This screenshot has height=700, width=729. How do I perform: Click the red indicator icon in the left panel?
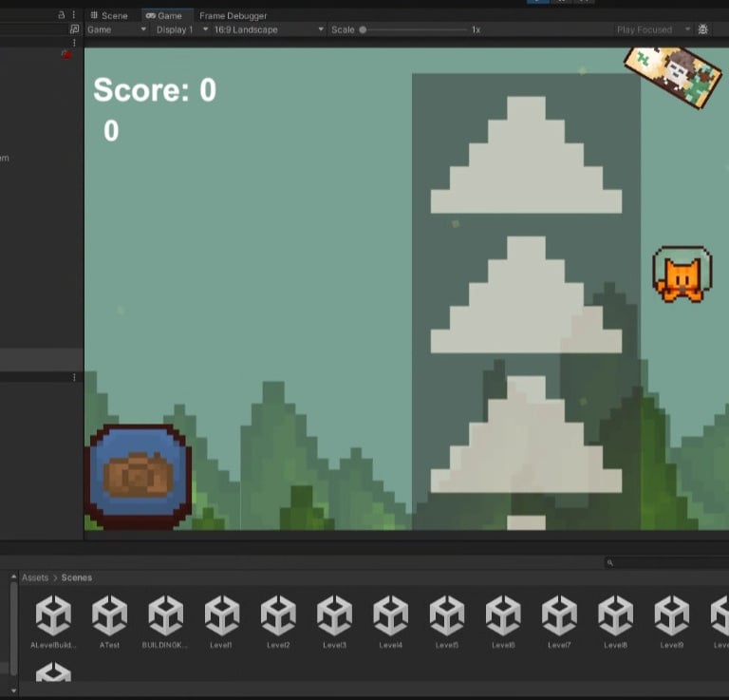click(66, 55)
